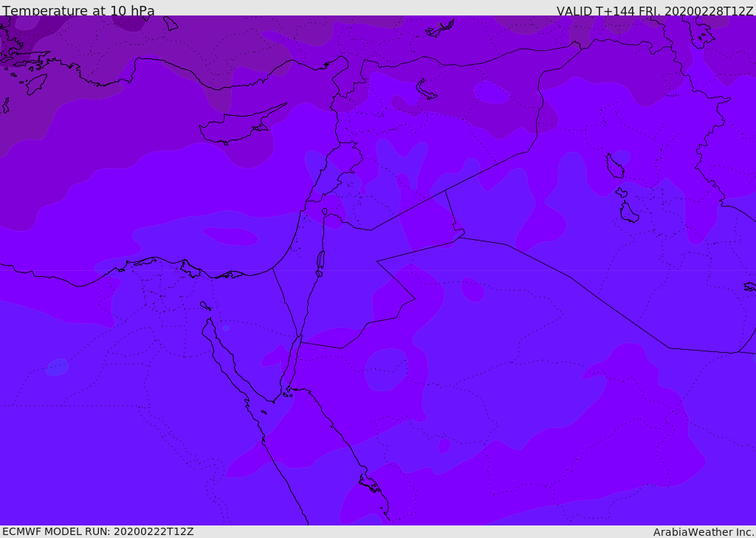The width and height of the screenshot is (756, 538).
Task: Click the 'ECMWF MODEL RUN: 20200222T12Z' footer text
Action: 98,532
